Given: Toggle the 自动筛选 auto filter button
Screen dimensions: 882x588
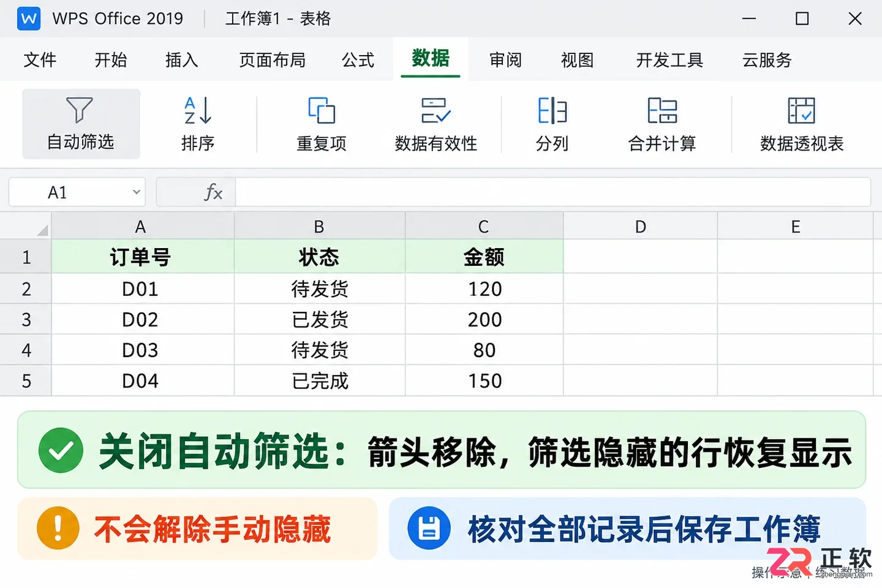Looking at the screenshot, I should (81, 124).
